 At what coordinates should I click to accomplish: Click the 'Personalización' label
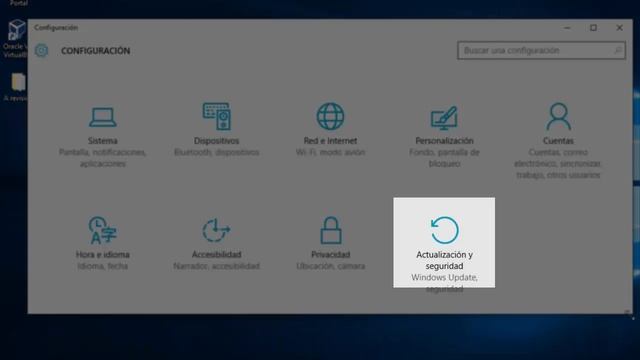coord(444,141)
